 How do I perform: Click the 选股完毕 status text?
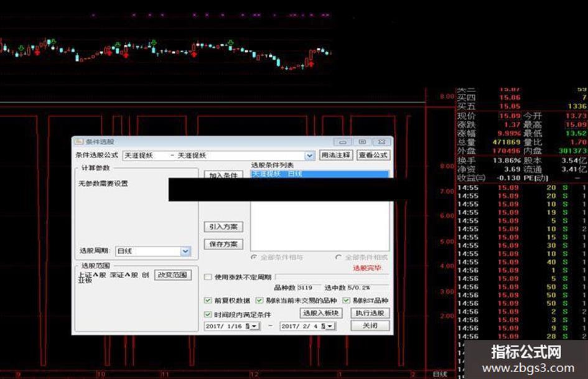click(x=367, y=268)
